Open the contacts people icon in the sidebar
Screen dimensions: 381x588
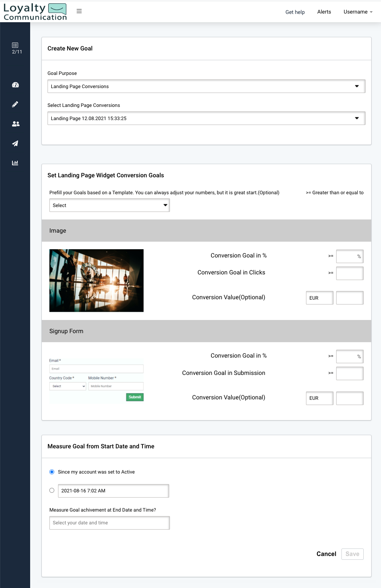pos(15,124)
